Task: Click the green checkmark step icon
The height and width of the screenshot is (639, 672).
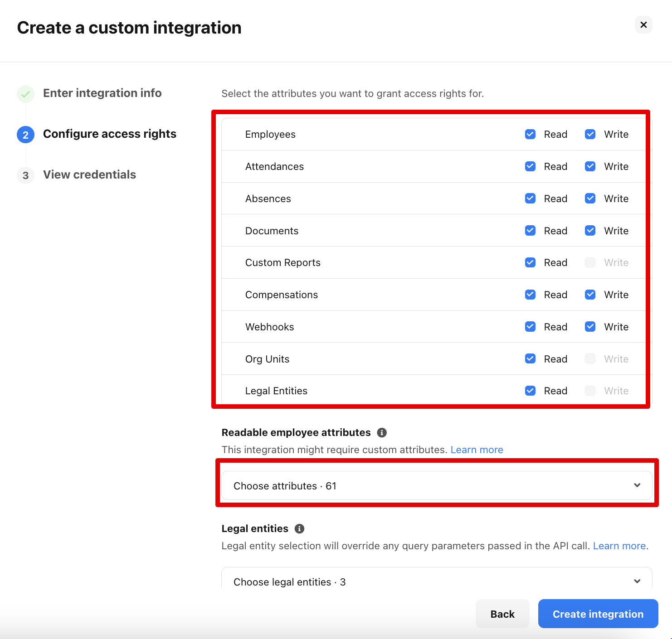Action: [25, 94]
